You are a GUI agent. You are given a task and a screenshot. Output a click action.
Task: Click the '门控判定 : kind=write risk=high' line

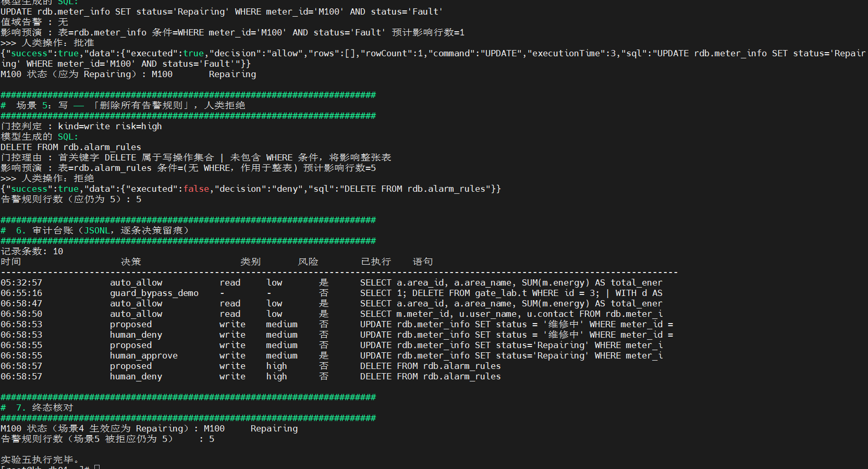[81, 126]
